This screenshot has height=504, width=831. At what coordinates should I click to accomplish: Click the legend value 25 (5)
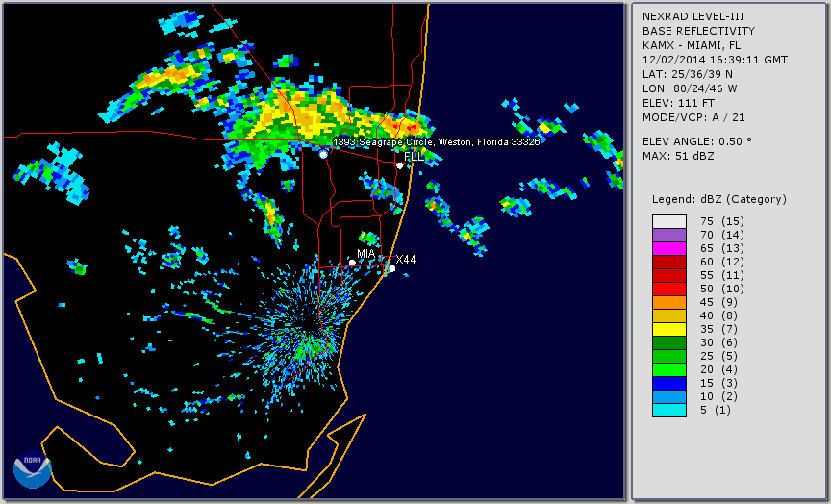click(x=719, y=356)
